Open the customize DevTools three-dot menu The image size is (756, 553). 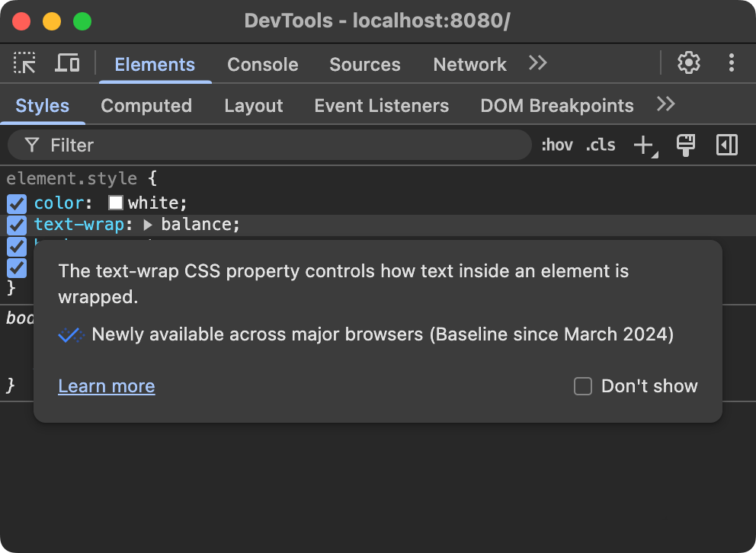click(x=731, y=64)
